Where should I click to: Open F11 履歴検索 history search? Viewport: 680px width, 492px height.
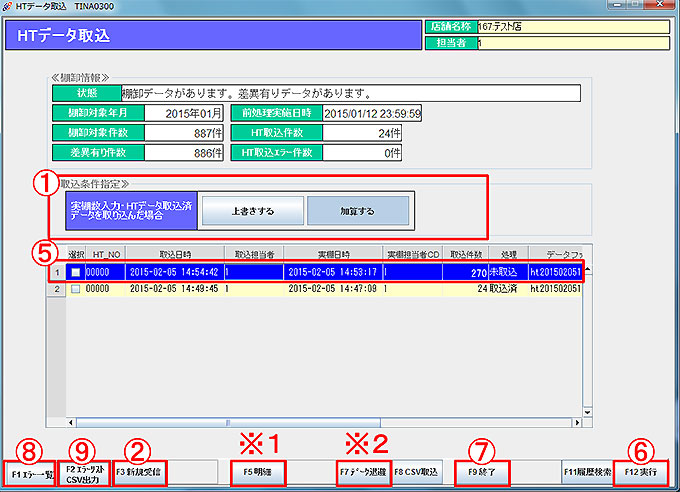[586, 470]
